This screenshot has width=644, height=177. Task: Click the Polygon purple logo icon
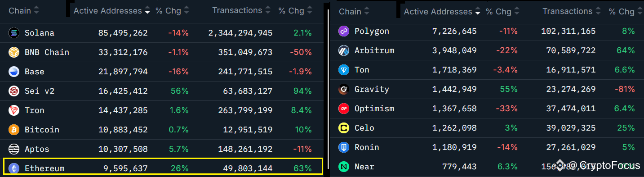click(x=344, y=31)
